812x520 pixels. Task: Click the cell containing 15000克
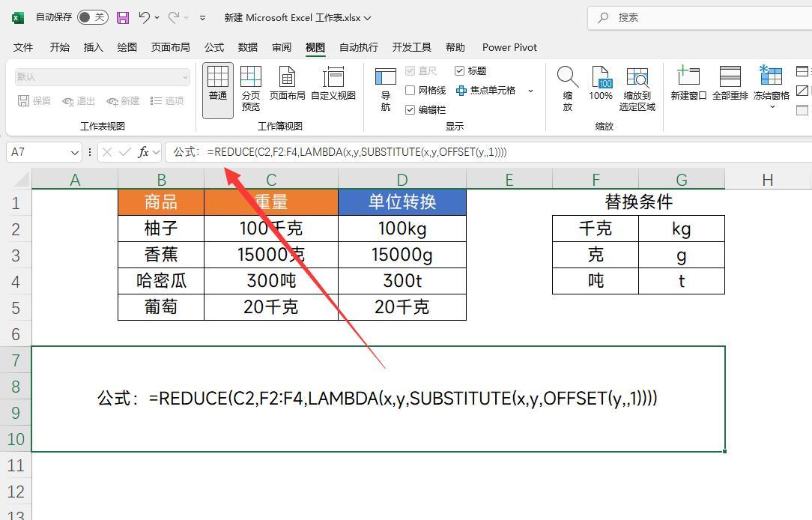271,255
